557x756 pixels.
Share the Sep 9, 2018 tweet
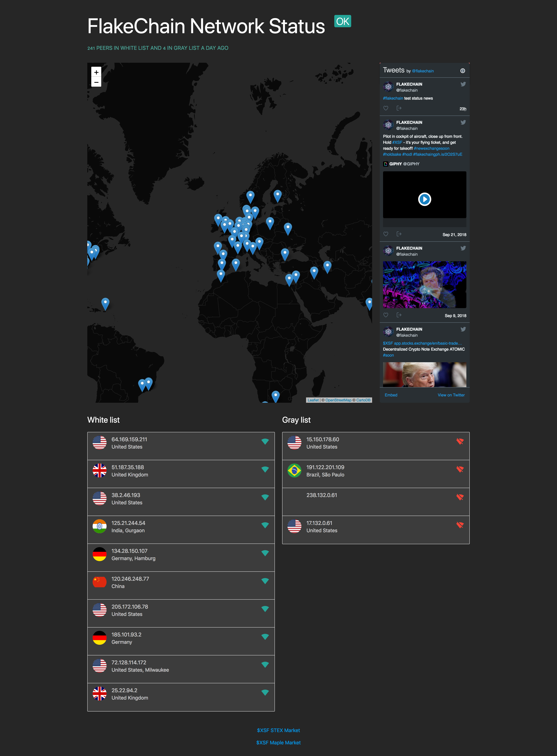click(399, 315)
